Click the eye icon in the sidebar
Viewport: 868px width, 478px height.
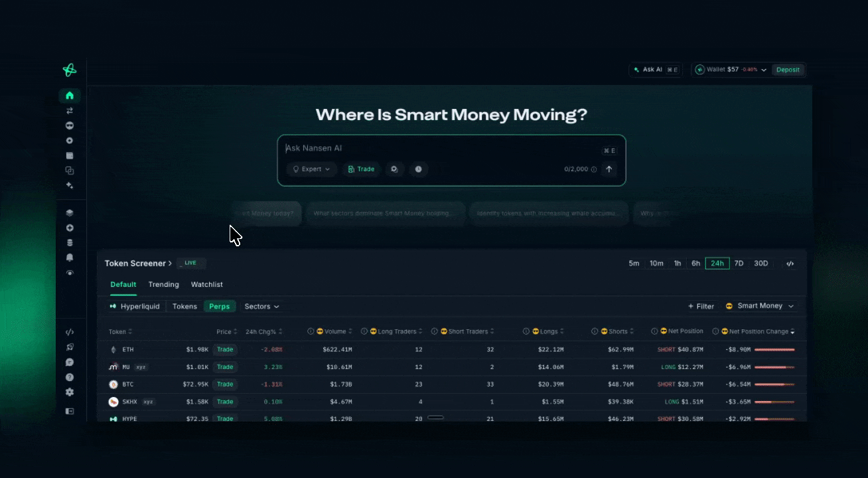pyautogui.click(x=70, y=273)
